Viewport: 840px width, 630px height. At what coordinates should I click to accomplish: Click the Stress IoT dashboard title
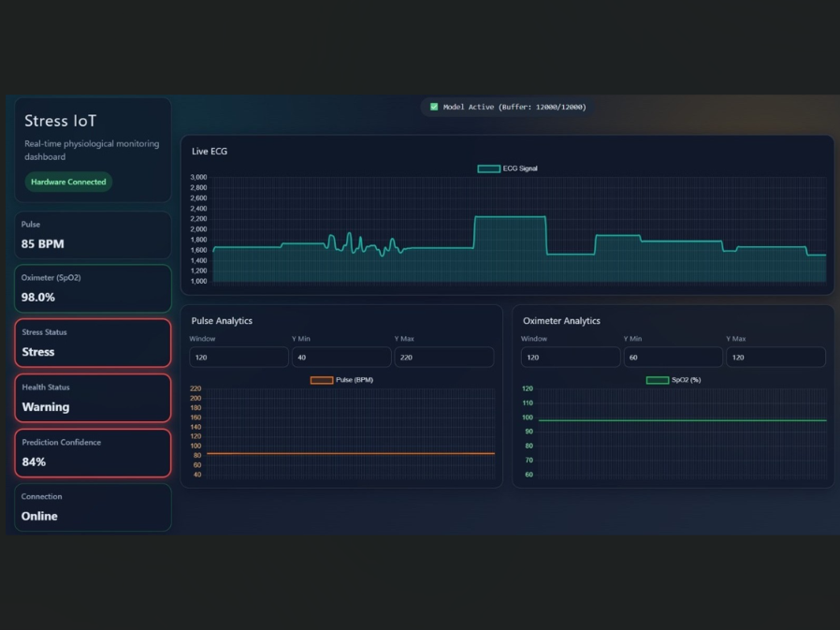click(61, 121)
